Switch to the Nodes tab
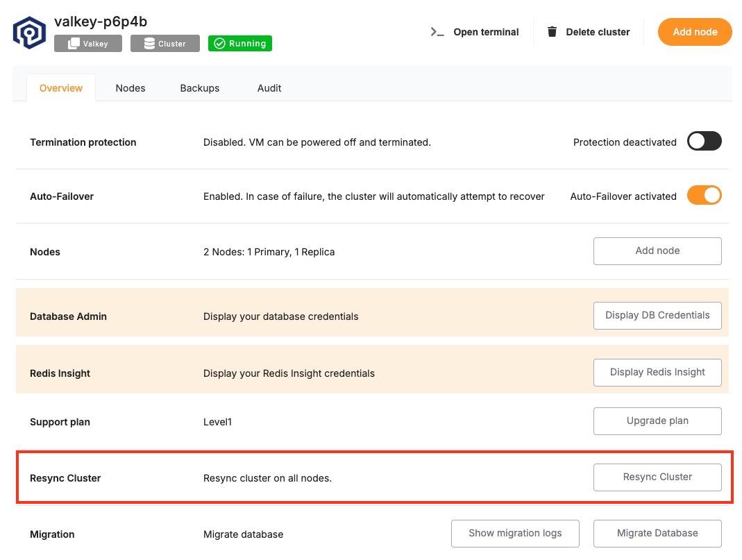 [130, 88]
